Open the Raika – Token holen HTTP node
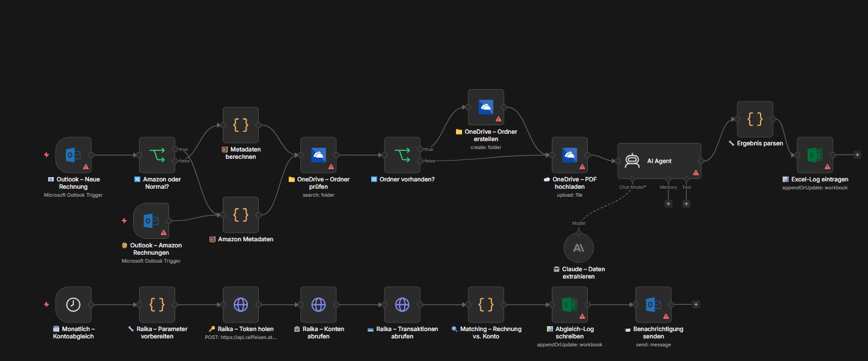This screenshot has height=361, width=868. 241,304
